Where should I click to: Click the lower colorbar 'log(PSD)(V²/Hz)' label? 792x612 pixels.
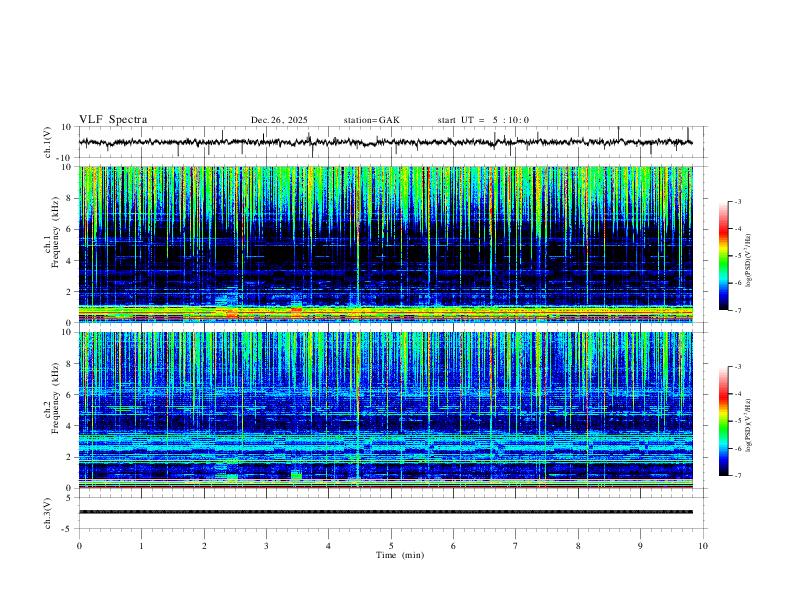750,425
